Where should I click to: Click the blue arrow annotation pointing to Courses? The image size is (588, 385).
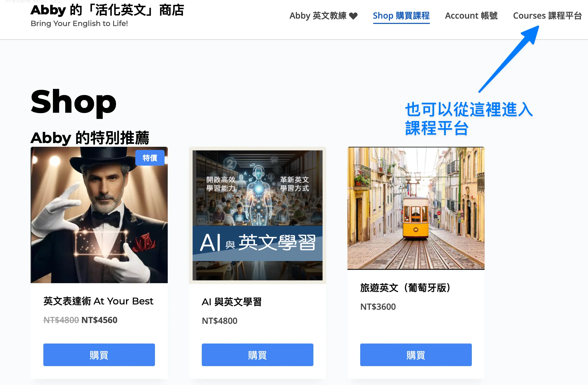[509, 59]
